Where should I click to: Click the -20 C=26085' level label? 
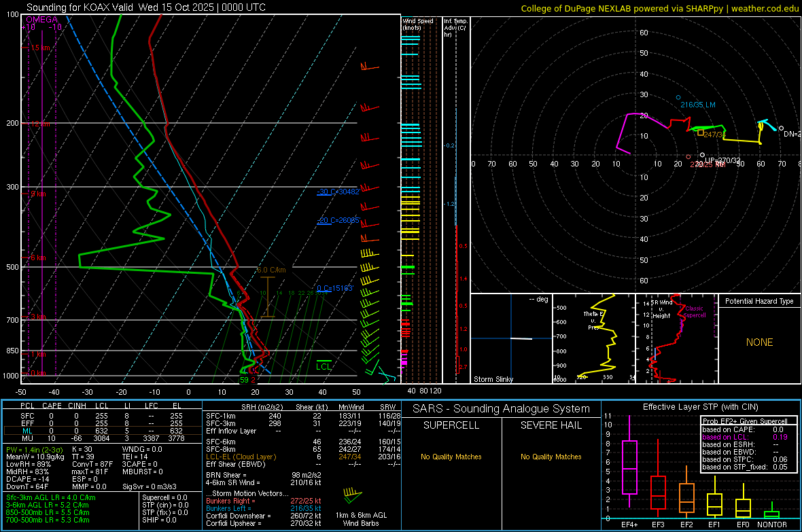(338, 220)
